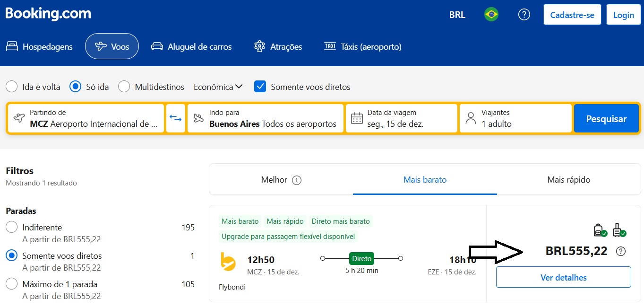Click the info icon beside Melhor
This screenshot has height=308, width=644.
pyautogui.click(x=297, y=180)
